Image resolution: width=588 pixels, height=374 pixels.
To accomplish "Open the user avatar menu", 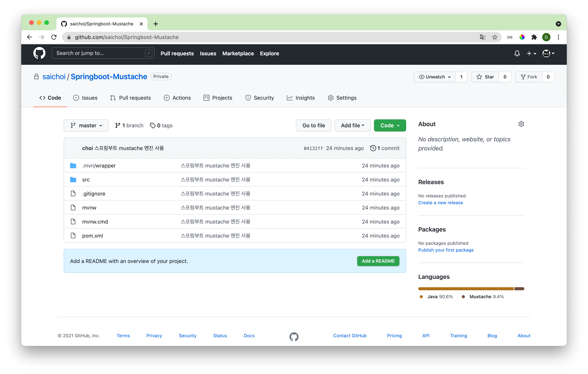I will tap(548, 53).
